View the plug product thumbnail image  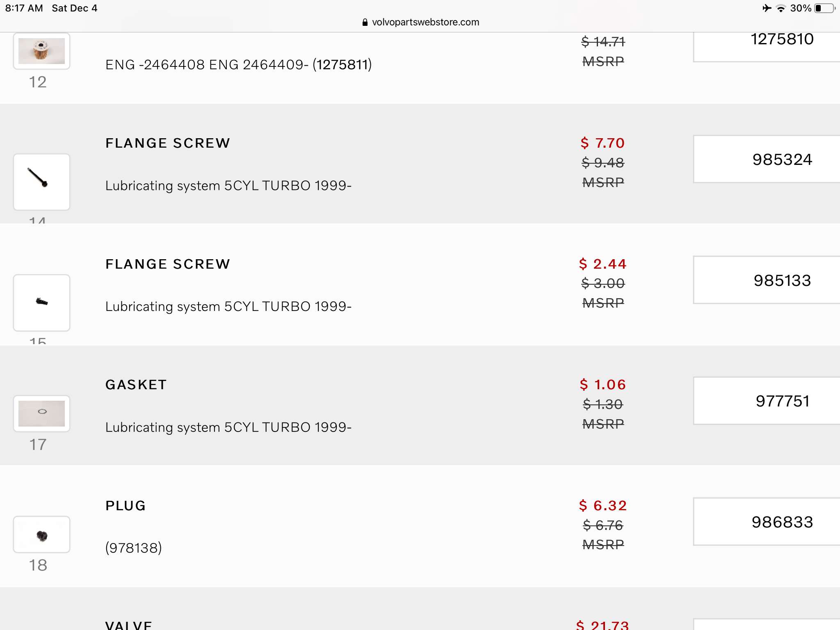tap(41, 534)
